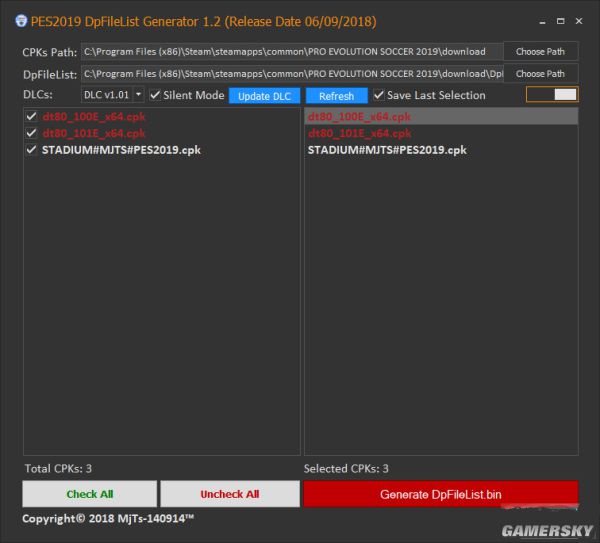Select dt80_101E_x64.cpk in right selected list
The height and width of the screenshot is (543, 600).
[x=441, y=133]
